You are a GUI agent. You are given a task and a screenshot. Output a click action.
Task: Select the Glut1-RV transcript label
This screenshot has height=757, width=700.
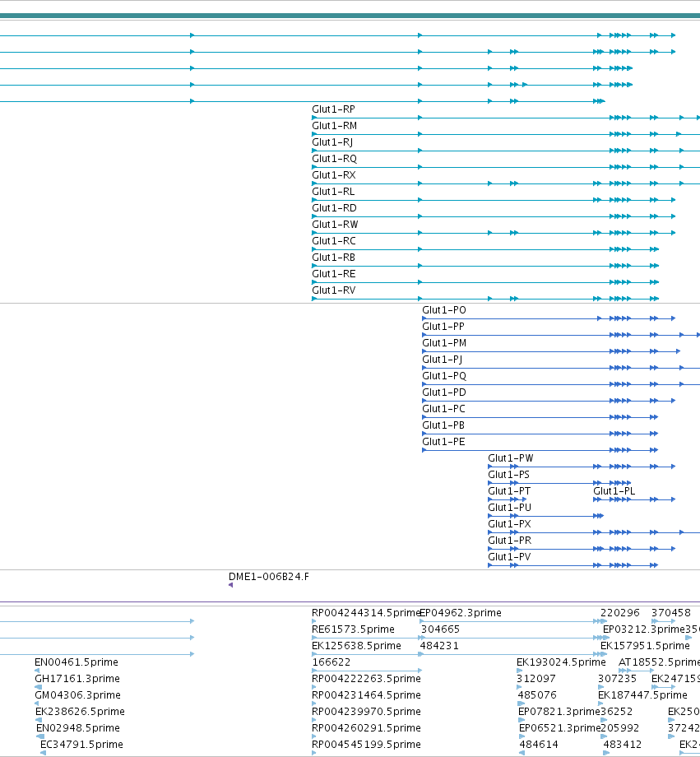point(334,290)
